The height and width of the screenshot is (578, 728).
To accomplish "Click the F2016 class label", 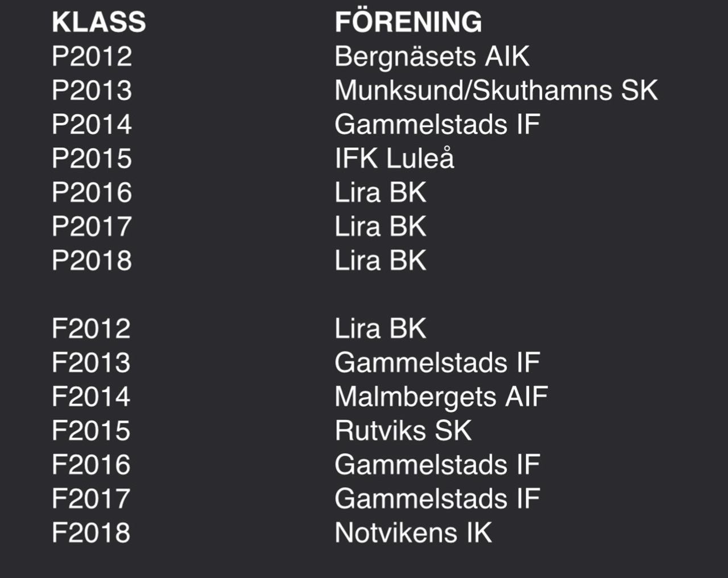I will point(92,465).
